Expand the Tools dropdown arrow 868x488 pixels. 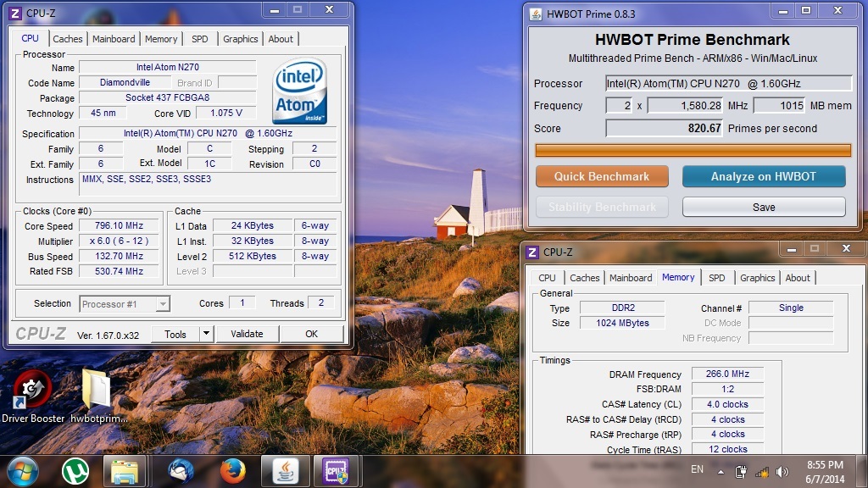206,334
